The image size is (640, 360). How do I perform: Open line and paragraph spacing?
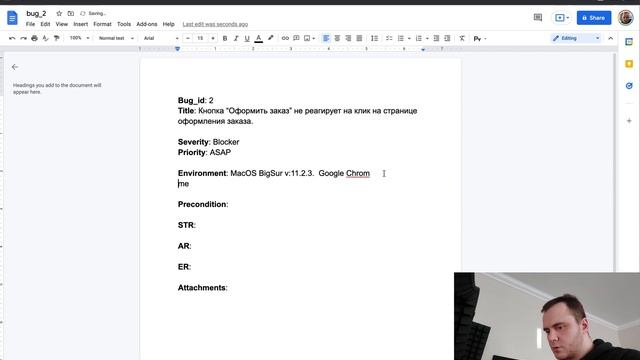click(x=374, y=38)
